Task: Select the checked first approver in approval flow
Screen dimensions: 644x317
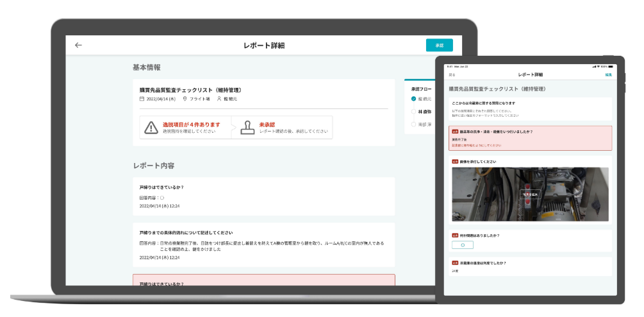Action: click(414, 99)
